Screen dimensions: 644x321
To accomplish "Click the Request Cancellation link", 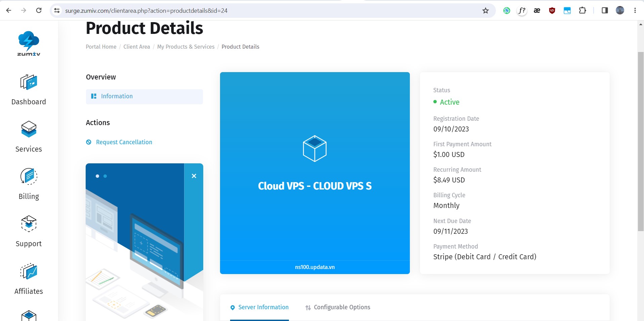I will pyautogui.click(x=124, y=142).
